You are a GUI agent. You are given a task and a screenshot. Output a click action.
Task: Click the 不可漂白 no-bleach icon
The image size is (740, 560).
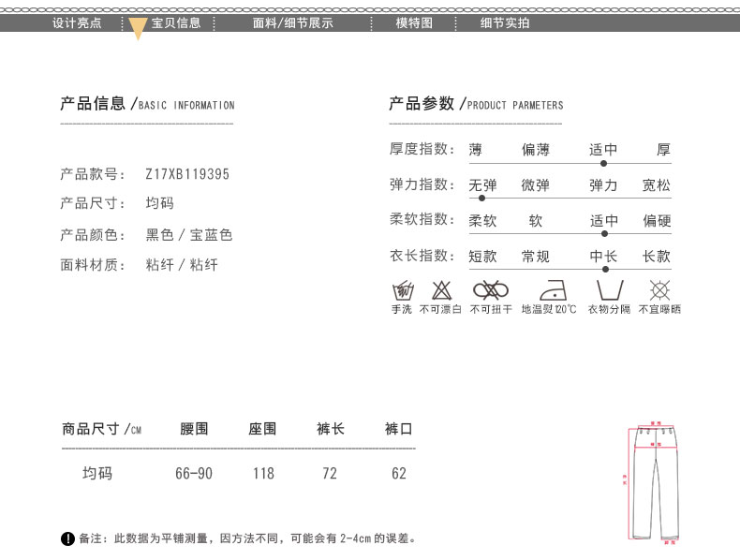tap(442, 290)
